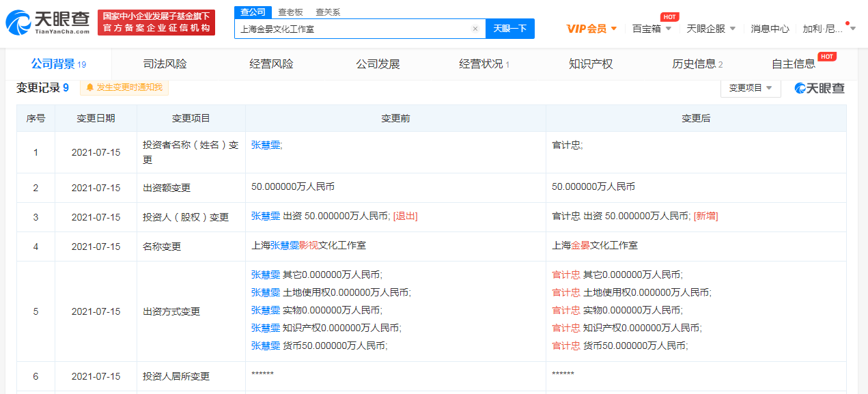The height and width of the screenshot is (394, 868).
Task: Open the user account dropdown 加利·尼…
Action: point(827,29)
